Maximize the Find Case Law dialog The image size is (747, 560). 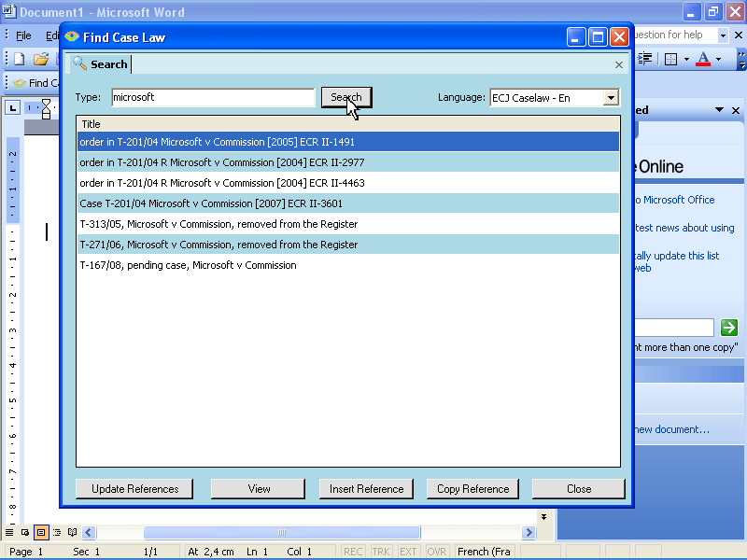tap(598, 36)
